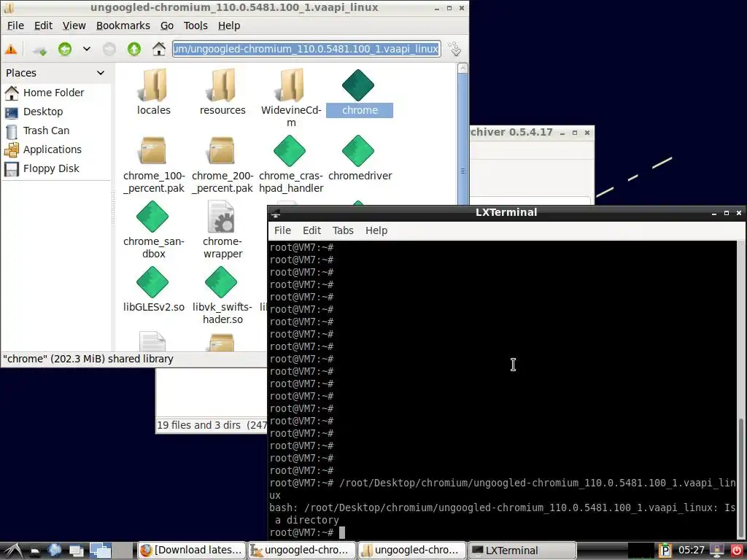Click the warning triangle icon in toolbar
Screen dimensions: 747x560
coord(11,49)
